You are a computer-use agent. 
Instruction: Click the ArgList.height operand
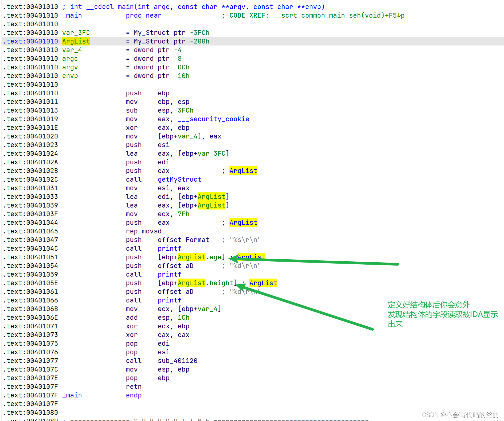[x=198, y=283]
